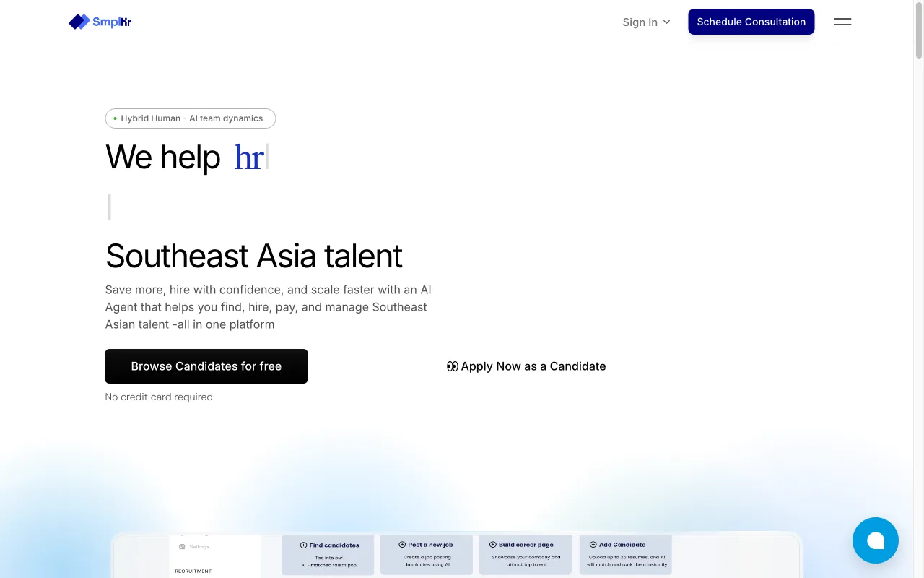Viewport: 924px width, 578px height.
Task: Open the Sign In dropdown
Action: point(646,22)
